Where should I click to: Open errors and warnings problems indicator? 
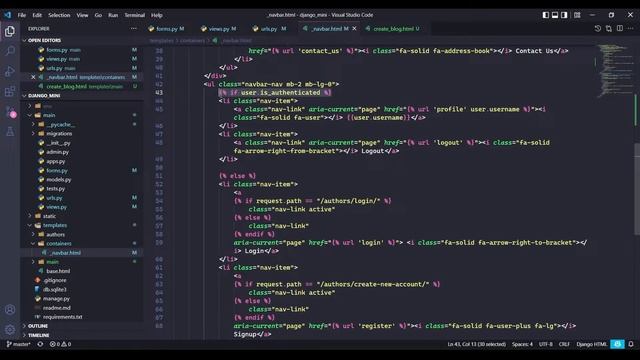tap(60, 344)
